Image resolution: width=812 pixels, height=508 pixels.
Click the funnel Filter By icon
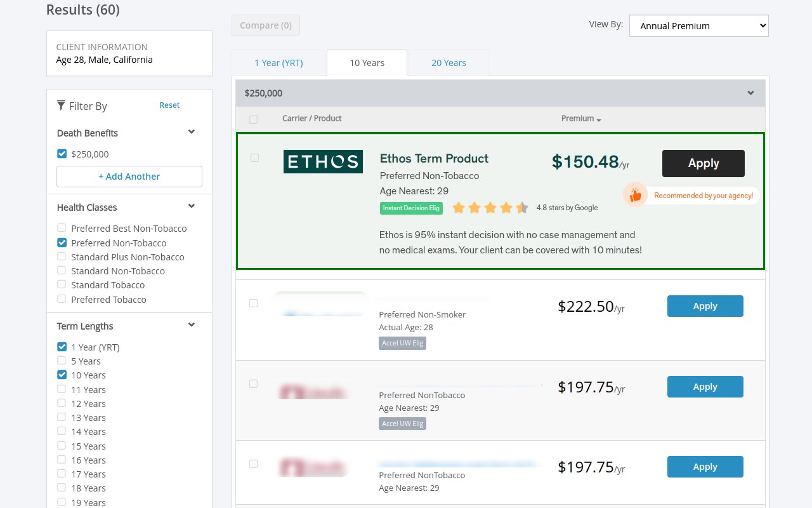pyautogui.click(x=61, y=105)
